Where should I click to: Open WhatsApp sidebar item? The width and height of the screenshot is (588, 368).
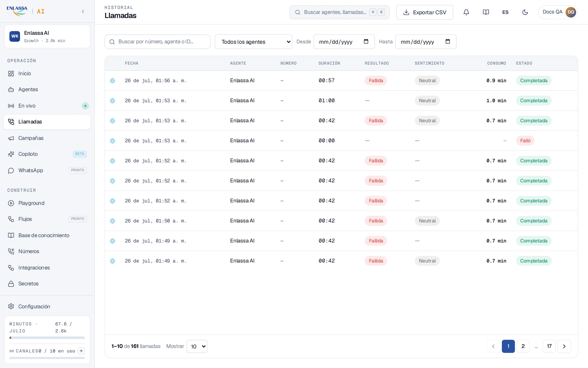(47, 170)
